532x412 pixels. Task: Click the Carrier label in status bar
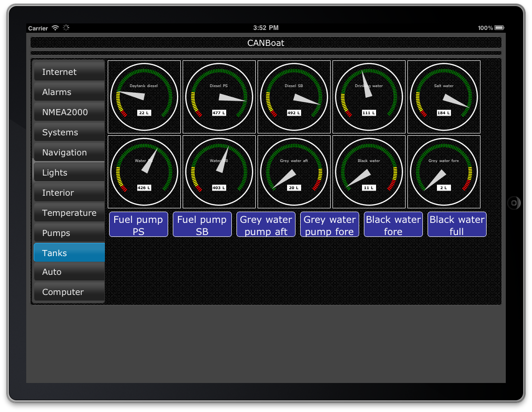tap(38, 28)
